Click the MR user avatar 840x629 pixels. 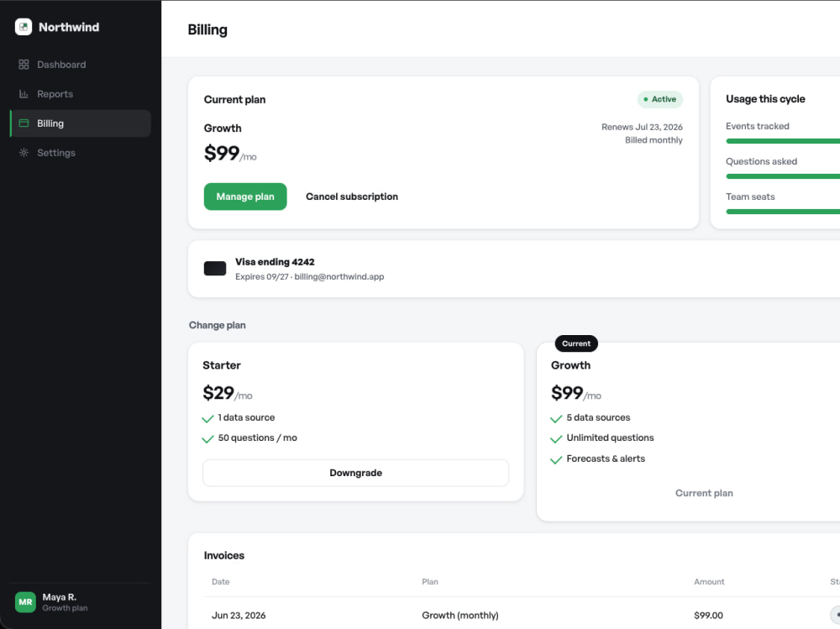[25, 601]
